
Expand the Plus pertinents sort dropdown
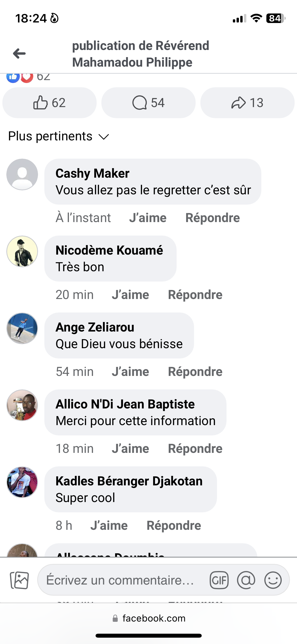[59, 136]
